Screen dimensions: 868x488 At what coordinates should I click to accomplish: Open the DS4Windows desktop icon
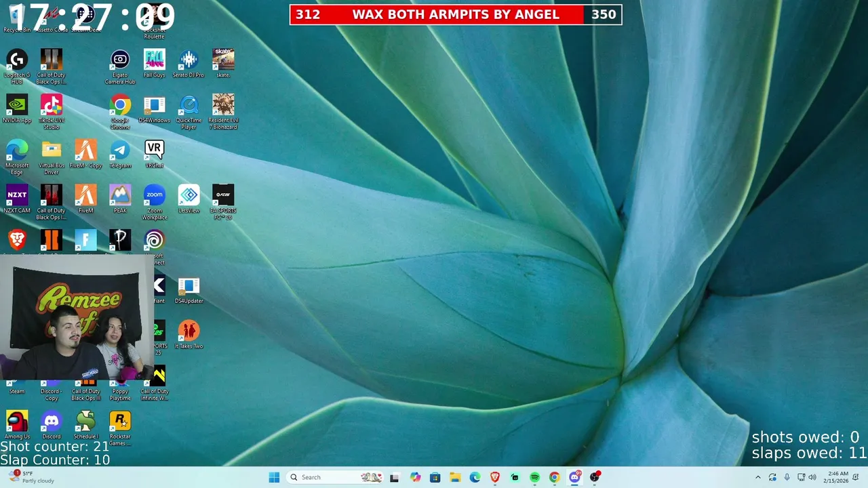pyautogui.click(x=155, y=109)
